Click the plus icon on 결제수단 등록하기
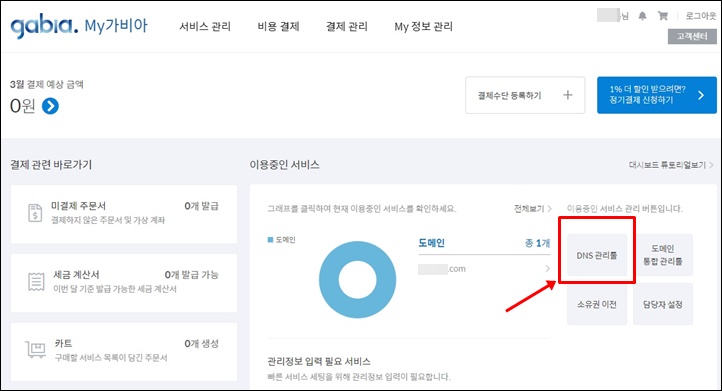722x391 pixels. click(568, 95)
